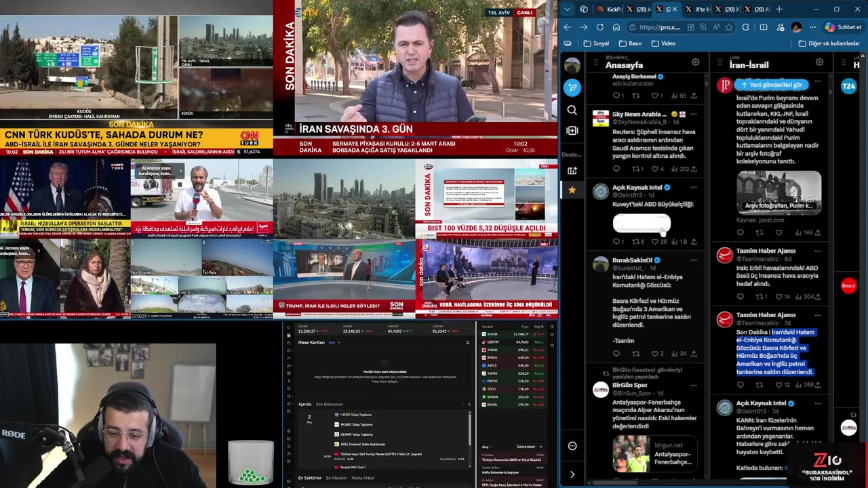The height and width of the screenshot is (488, 868).
Task: Click Sohbet et Copilot button
Action: (x=844, y=27)
